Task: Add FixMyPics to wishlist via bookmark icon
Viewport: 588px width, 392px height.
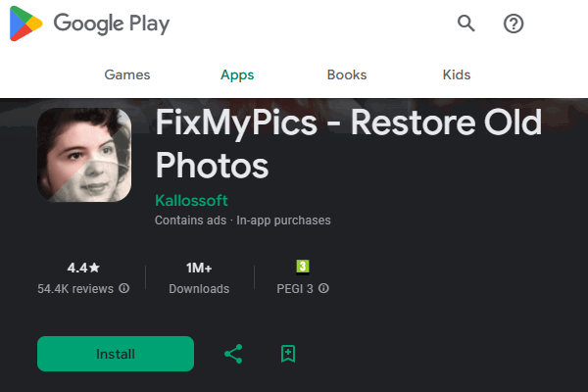Action: pyautogui.click(x=288, y=354)
